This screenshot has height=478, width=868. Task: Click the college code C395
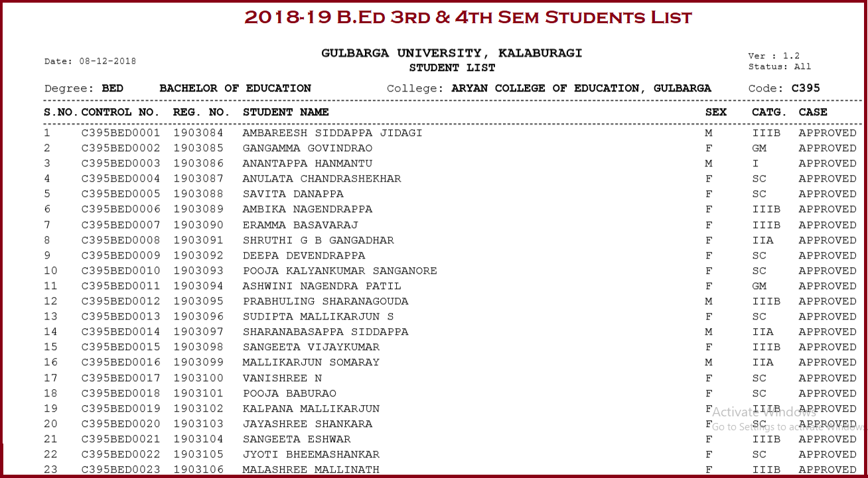pos(806,88)
